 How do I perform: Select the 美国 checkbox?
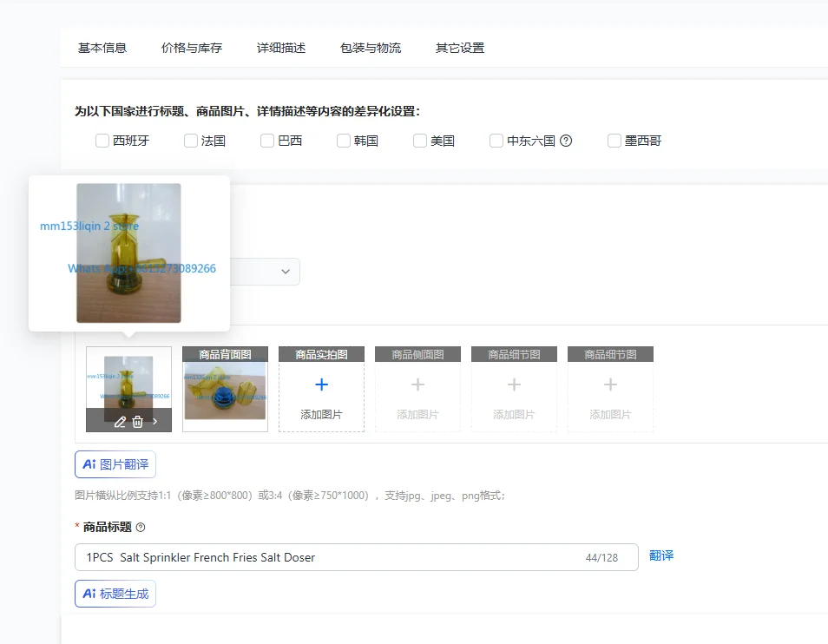[420, 141]
